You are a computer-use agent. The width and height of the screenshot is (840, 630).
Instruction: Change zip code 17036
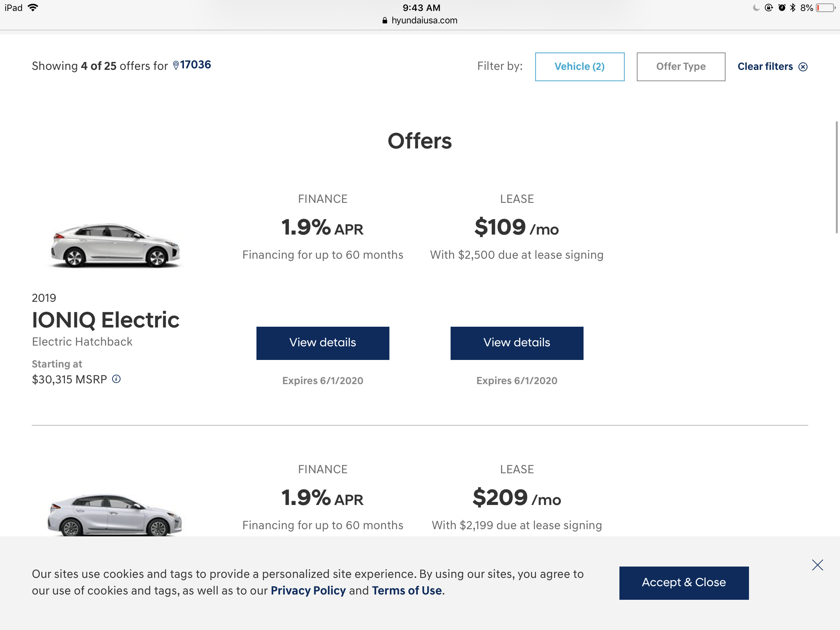(x=195, y=65)
